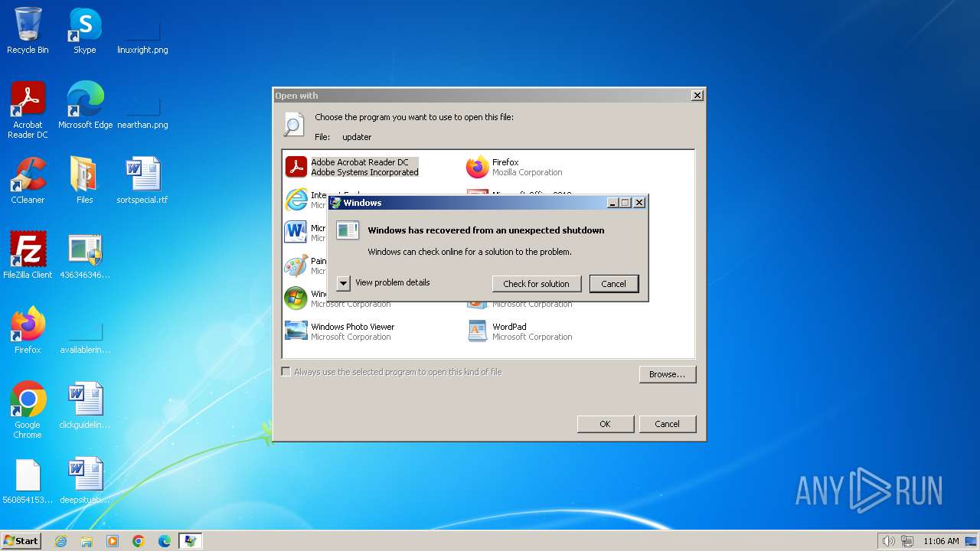Open Windows Explorer from taskbar
Image resolution: width=980 pixels, height=551 pixels.
point(87,541)
